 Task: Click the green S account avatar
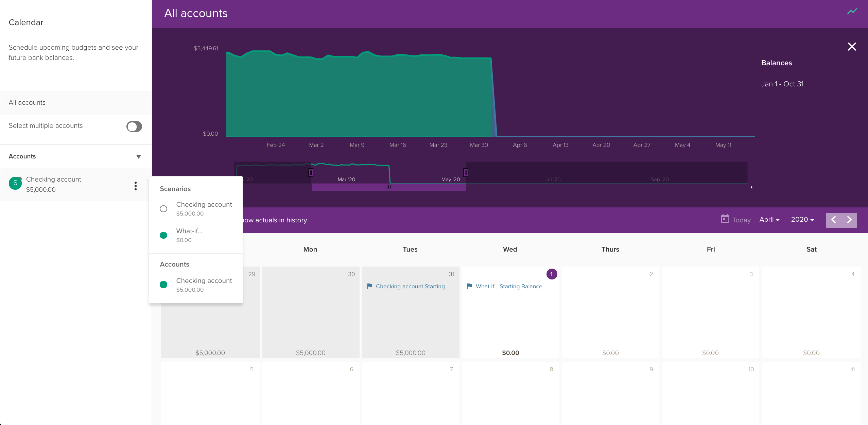(15, 183)
